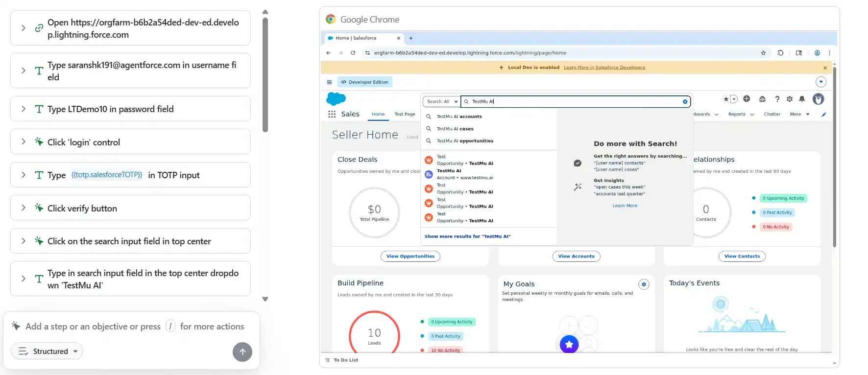Open the Favorites list dropdown arrow
The height and width of the screenshot is (375, 868).
(x=734, y=99)
